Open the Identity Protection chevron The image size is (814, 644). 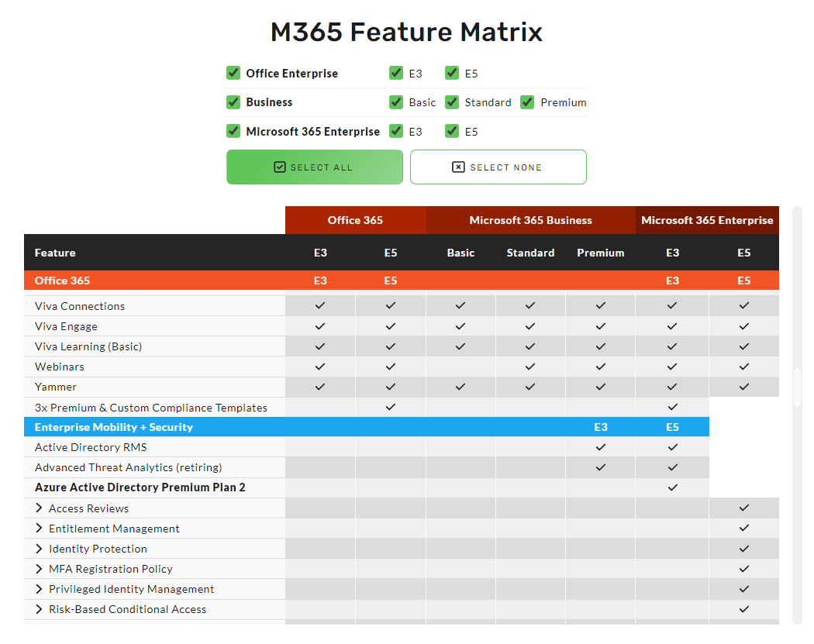(39, 549)
